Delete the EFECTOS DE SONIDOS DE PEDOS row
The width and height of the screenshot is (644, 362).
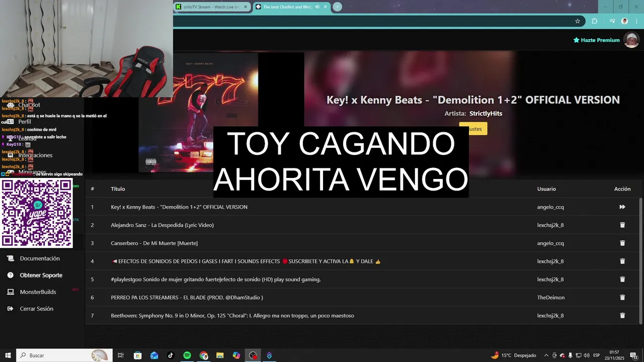click(622, 261)
